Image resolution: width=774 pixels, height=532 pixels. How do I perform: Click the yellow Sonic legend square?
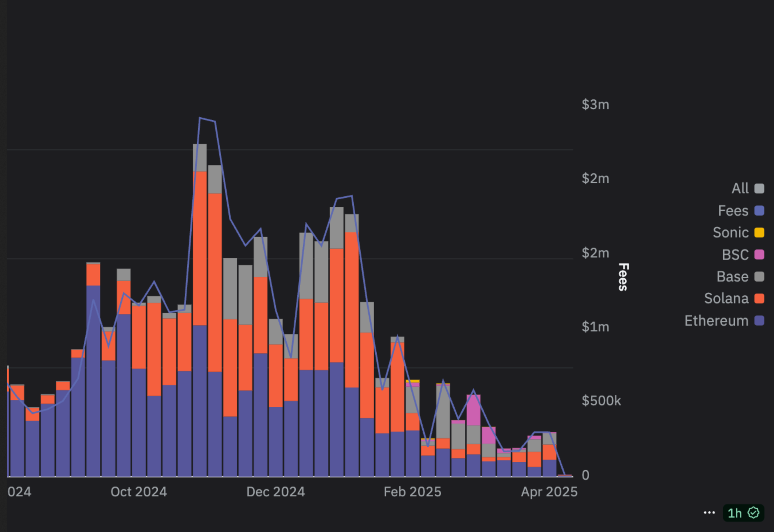pos(759,232)
